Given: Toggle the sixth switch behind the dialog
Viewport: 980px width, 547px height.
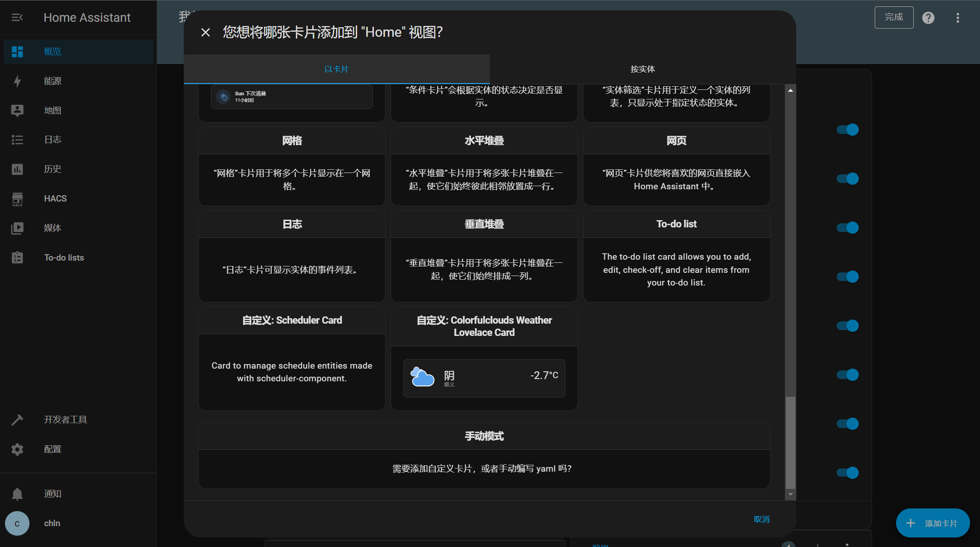Looking at the screenshot, I should coord(848,375).
